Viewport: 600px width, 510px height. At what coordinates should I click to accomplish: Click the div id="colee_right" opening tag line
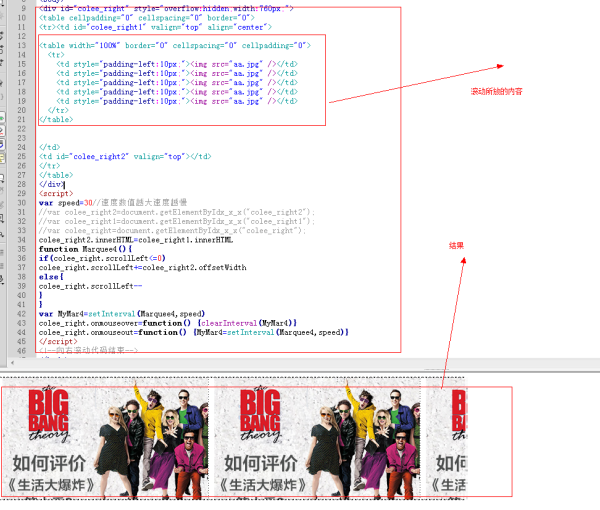point(166,8)
